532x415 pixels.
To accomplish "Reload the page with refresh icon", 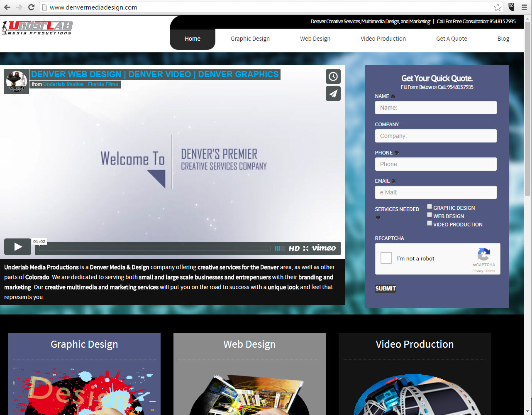I will click(x=31, y=7).
